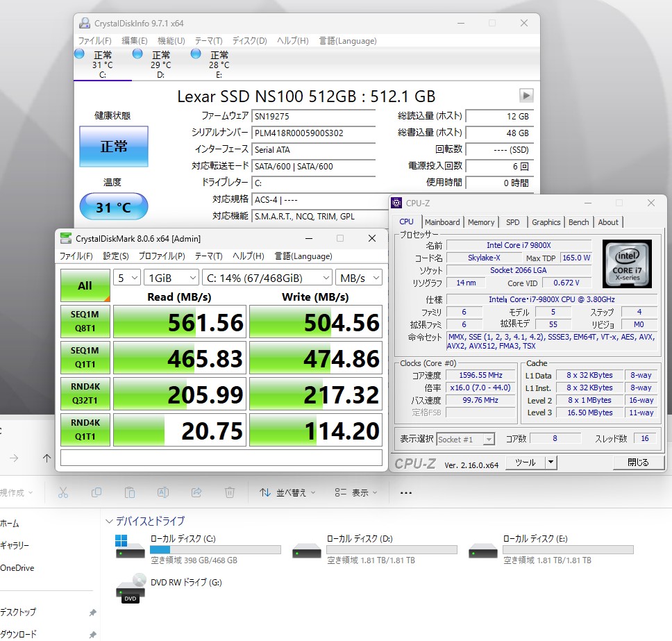Viewport: 672px width, 641px height.
Task: Click the Explorer up-folder arrow
Action: (47, 458)
